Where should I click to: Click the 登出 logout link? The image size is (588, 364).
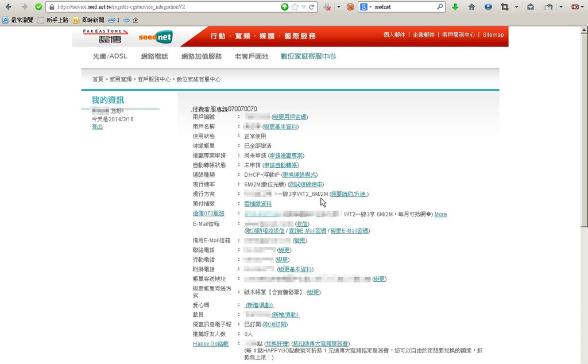(97, 127)
